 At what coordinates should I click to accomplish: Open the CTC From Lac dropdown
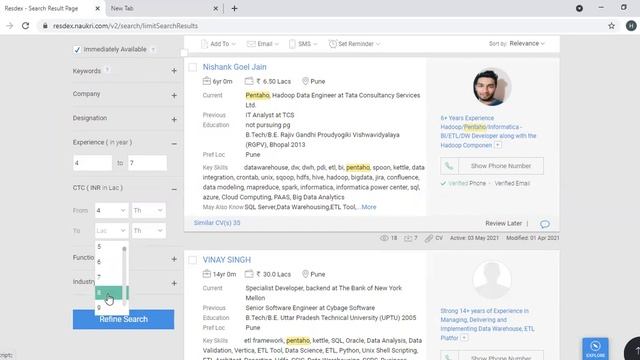[x=111, y=211]
